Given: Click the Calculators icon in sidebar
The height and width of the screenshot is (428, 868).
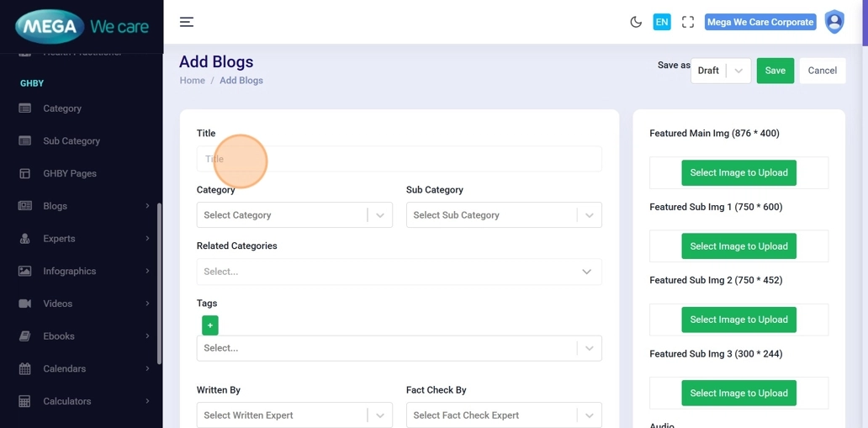Looking at the screenshot, I should pyautogui.click(x=25, y=401).
